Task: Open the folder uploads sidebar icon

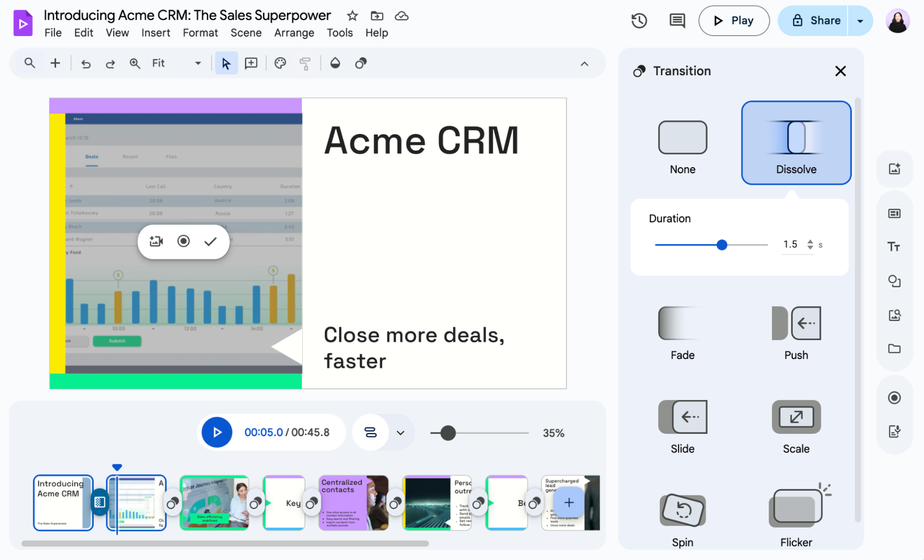Action: pos(894,348)
